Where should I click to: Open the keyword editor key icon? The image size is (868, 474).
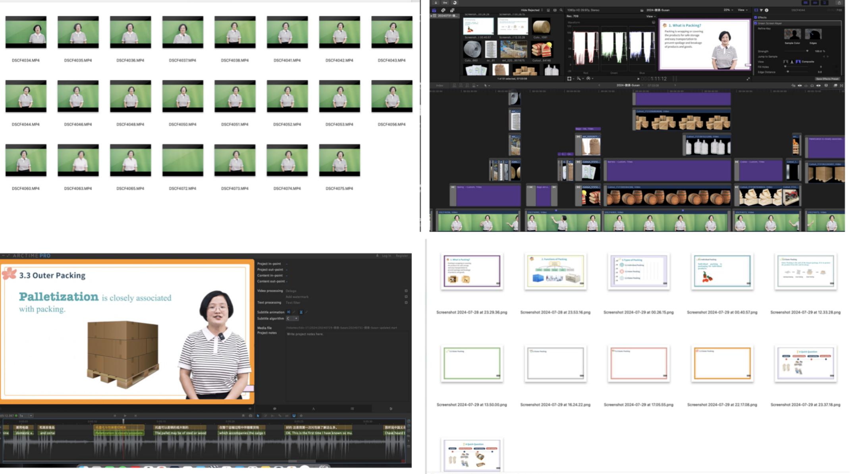(x=445, y=3)
